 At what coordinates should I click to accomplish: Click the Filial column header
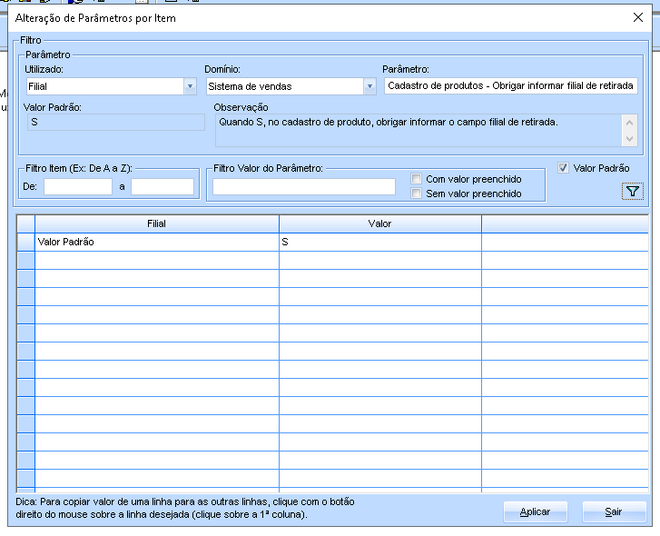(x=156, y=224)
